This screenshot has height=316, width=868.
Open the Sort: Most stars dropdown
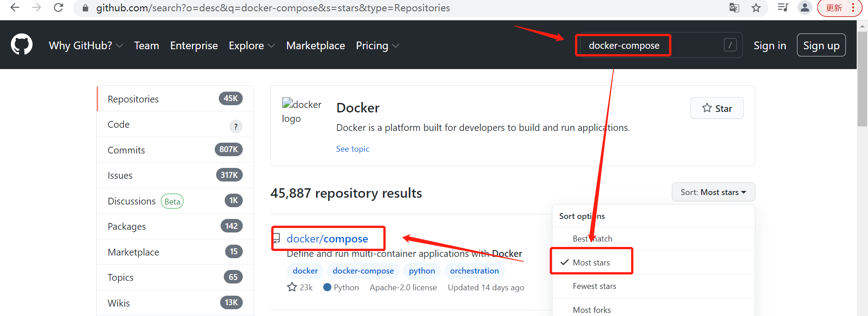(713, 192)
